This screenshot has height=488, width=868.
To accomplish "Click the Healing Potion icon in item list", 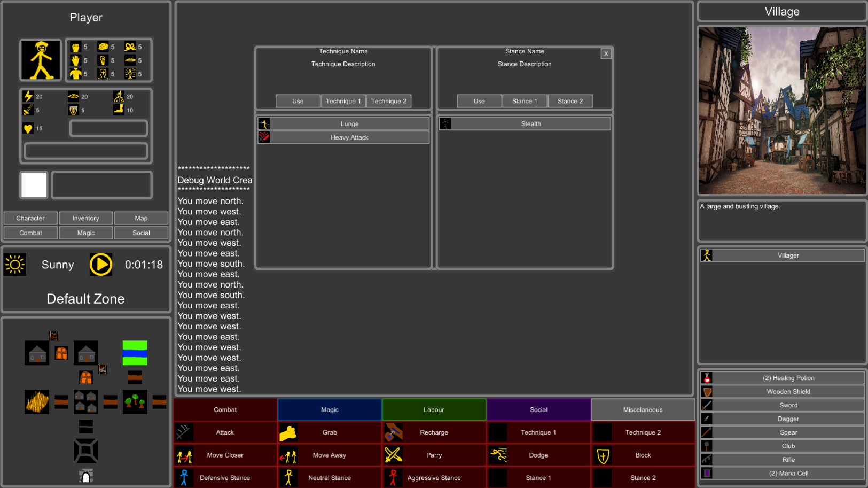I will pos(707,378).
